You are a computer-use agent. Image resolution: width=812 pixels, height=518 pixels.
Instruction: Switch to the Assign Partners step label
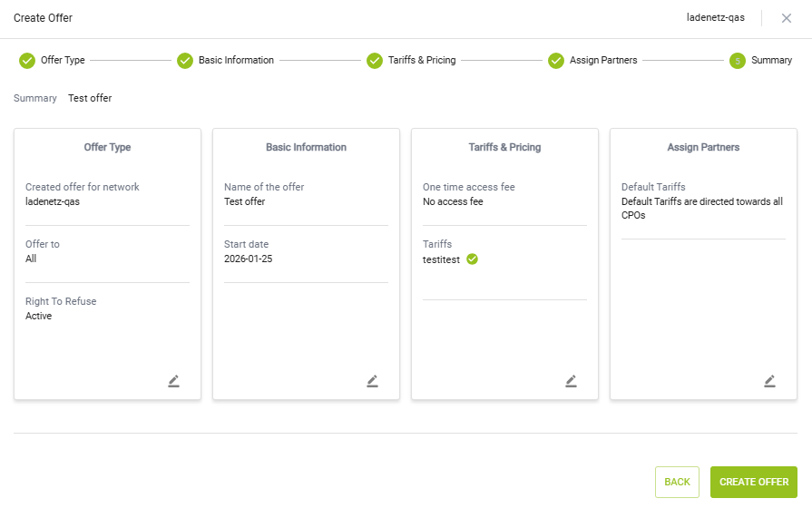tap(603, 61)
